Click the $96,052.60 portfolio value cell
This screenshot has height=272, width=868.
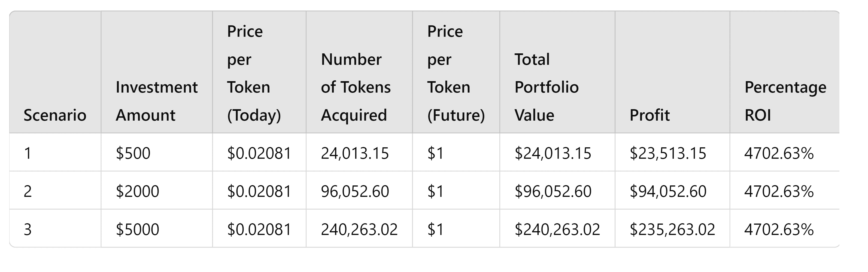pyautogui.click(x=553, y=191)
